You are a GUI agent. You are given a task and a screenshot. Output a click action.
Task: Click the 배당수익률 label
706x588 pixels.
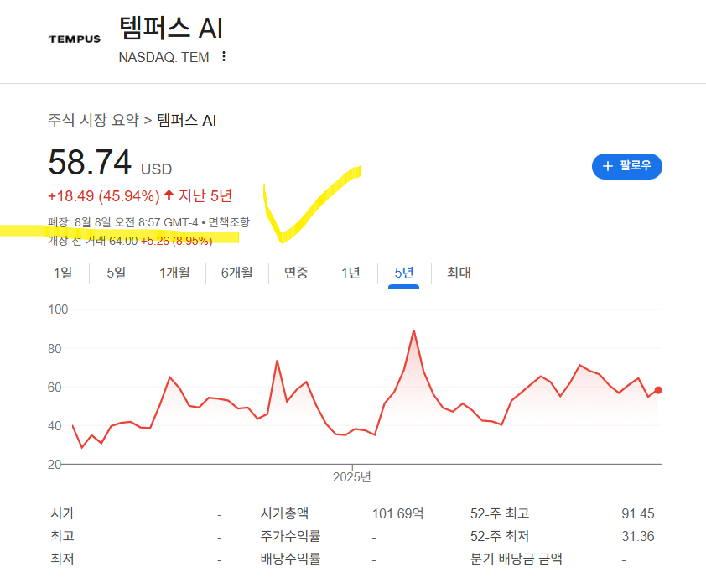pos(290,559)
